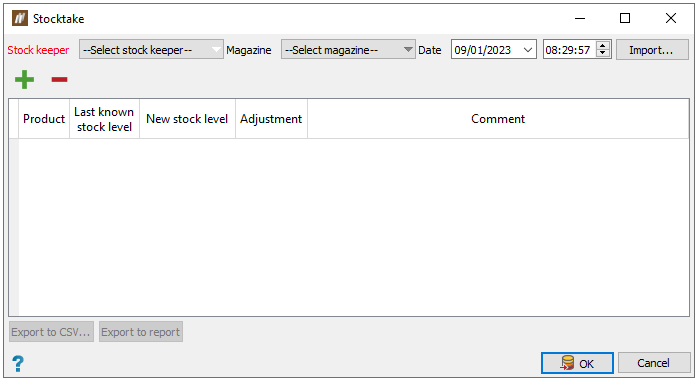The height and width of the screenshot is (382, 699).
Task: Open the Select magazine dropdown
Action: pos(348,49)
